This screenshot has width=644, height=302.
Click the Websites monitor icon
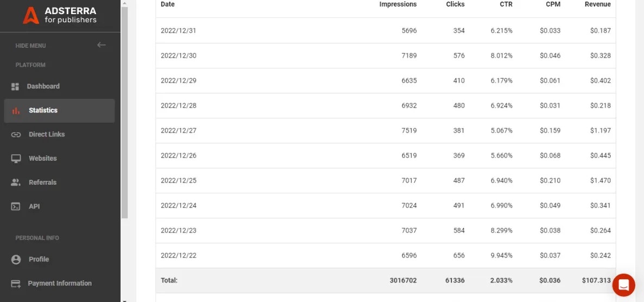[x=16, y=159]
